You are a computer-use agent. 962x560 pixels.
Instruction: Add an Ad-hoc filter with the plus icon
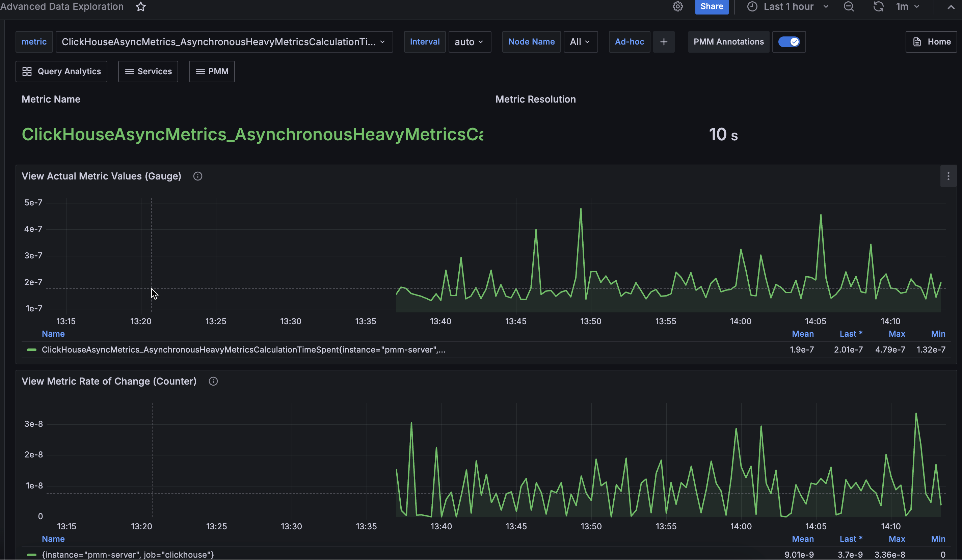pyautogui.click(x=664, y=42)
